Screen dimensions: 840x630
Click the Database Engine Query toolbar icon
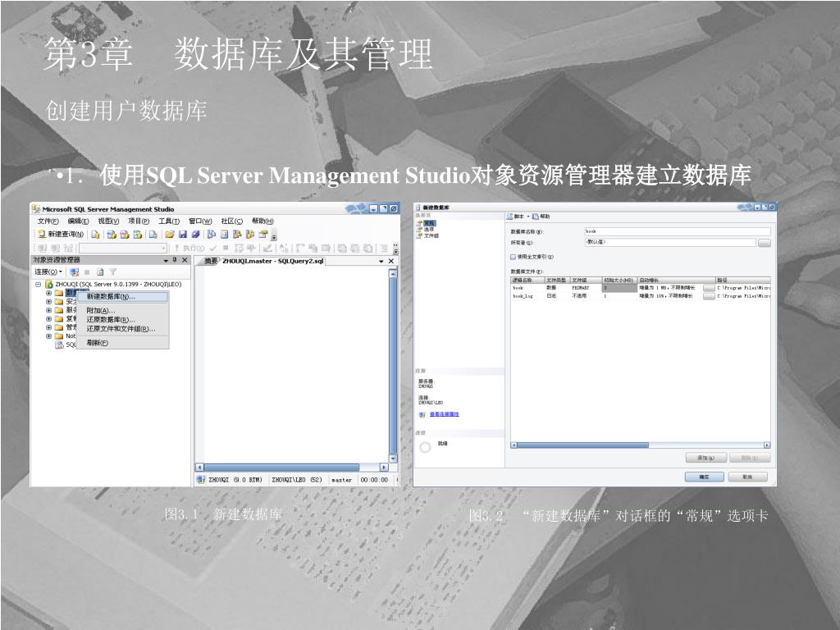95,234
